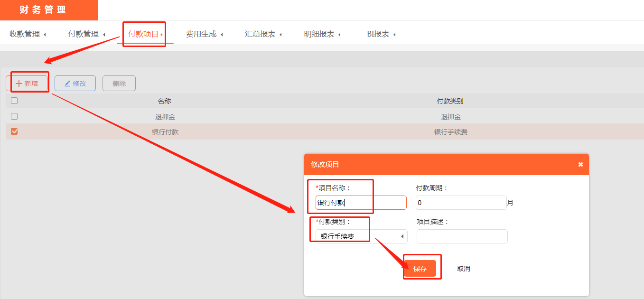Open the 付款类别 dropdown showing 银行手续费

pos(362,236)
